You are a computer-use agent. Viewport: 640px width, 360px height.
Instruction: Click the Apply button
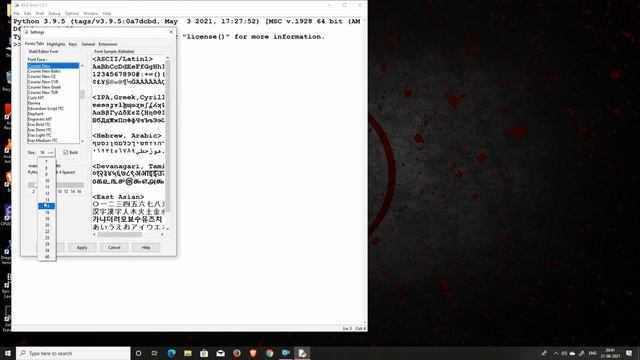(x=82, y=247)
